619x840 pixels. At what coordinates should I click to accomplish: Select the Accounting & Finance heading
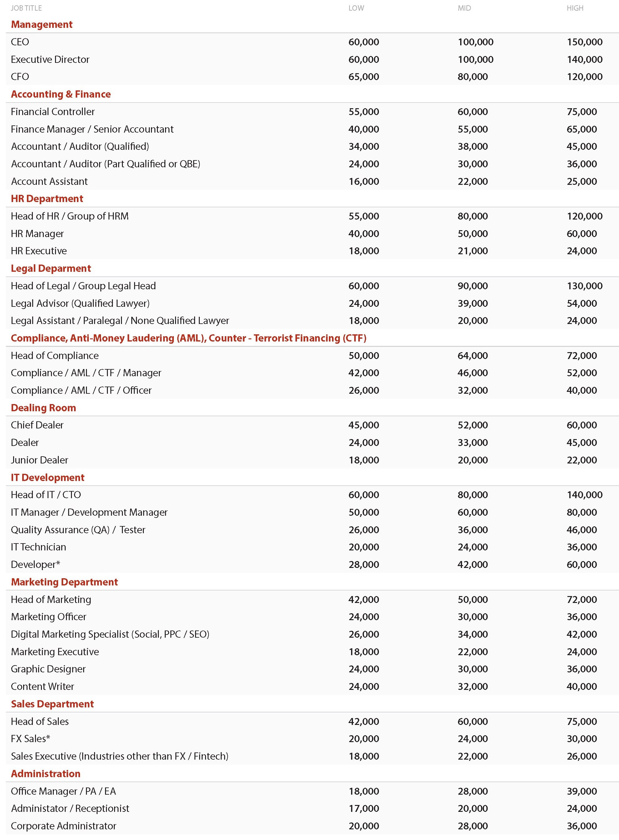[61, 94]
